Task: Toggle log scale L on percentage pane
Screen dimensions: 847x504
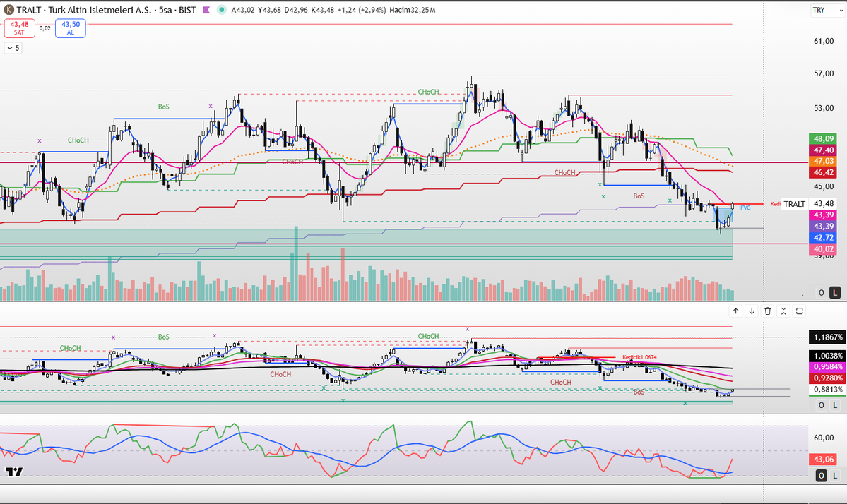Action: 835,404
